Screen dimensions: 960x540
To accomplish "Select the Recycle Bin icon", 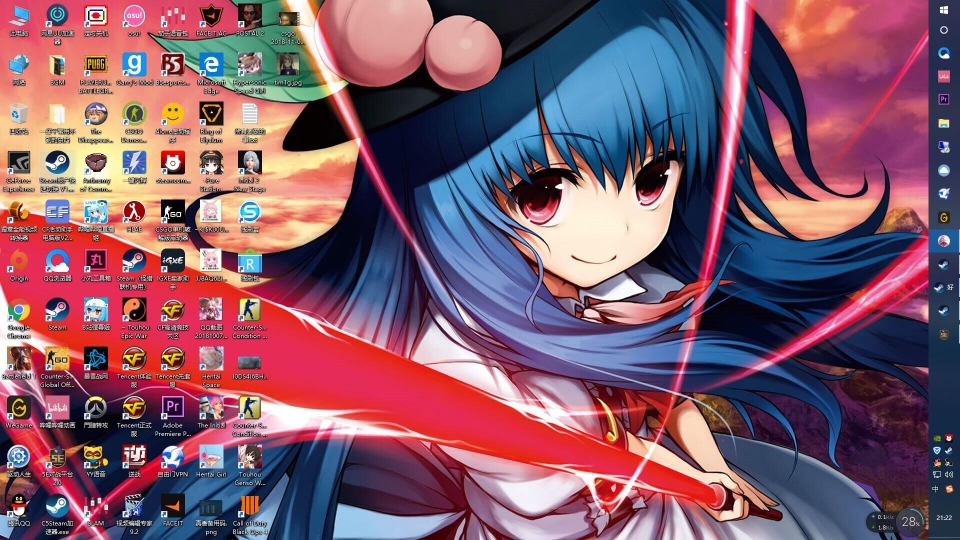I will [x=18, y=118].
